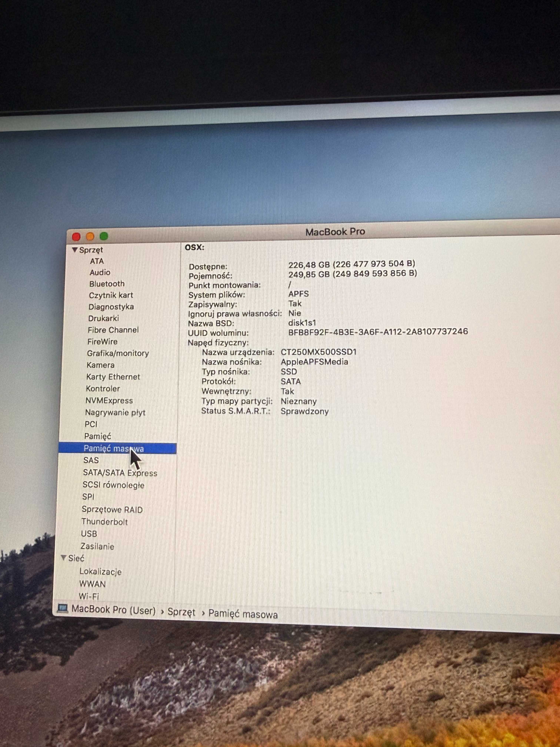Click the Dostępne value 226,48 GB
Screen dimensions: 560x747
click(x=352, y=264)
